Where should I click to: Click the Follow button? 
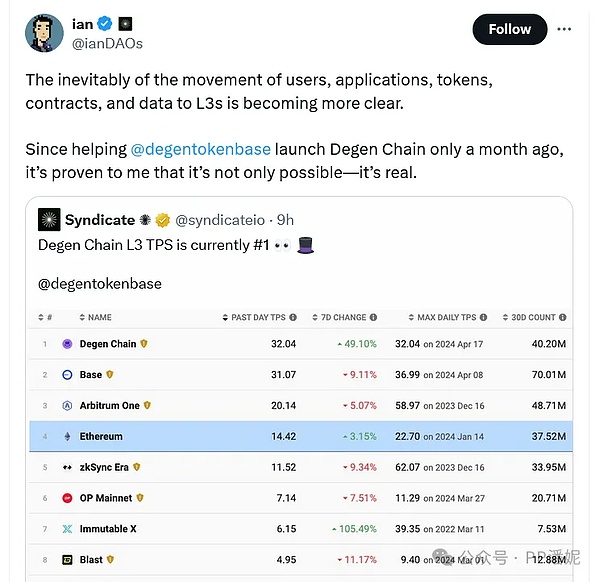(x=509, y=29)
